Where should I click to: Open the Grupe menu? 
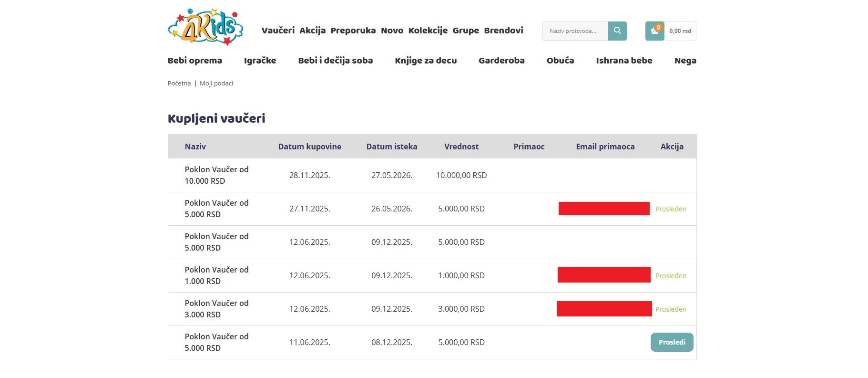point(465,31)
